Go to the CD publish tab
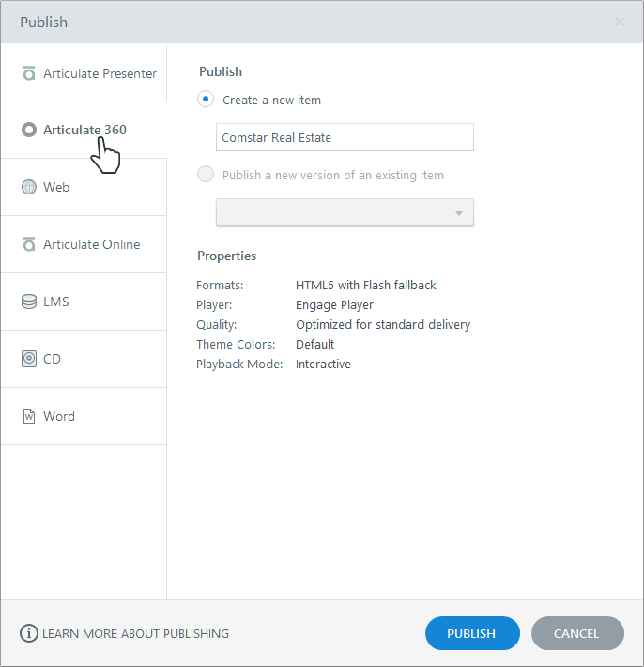 tap(84, 359)
